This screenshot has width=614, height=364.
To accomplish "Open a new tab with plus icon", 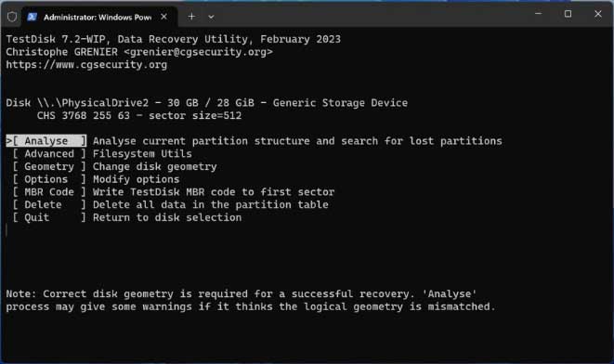I will pos(191,17).
